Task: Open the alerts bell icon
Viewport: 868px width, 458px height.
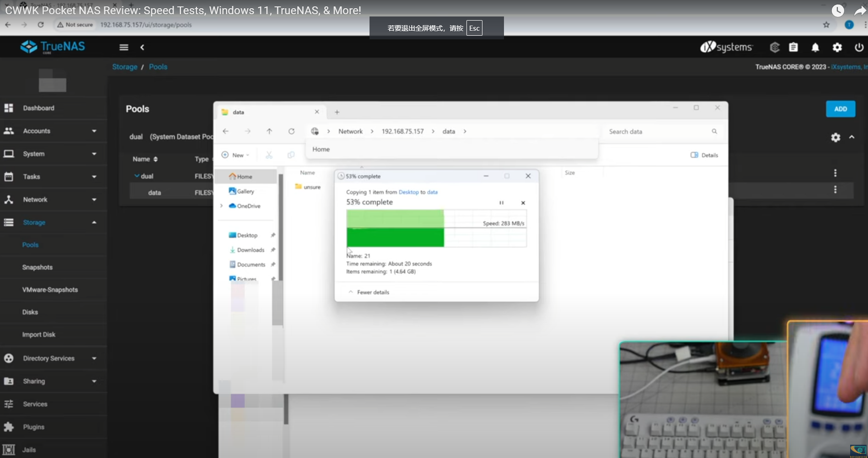Action: click(x=815, y=47)
